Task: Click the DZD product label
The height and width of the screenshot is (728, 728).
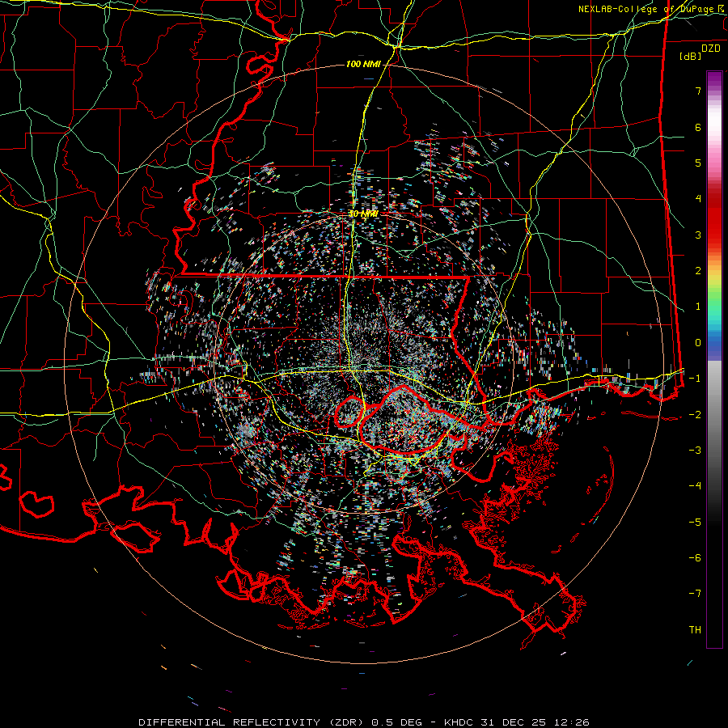Action: (x=711, y=49)
